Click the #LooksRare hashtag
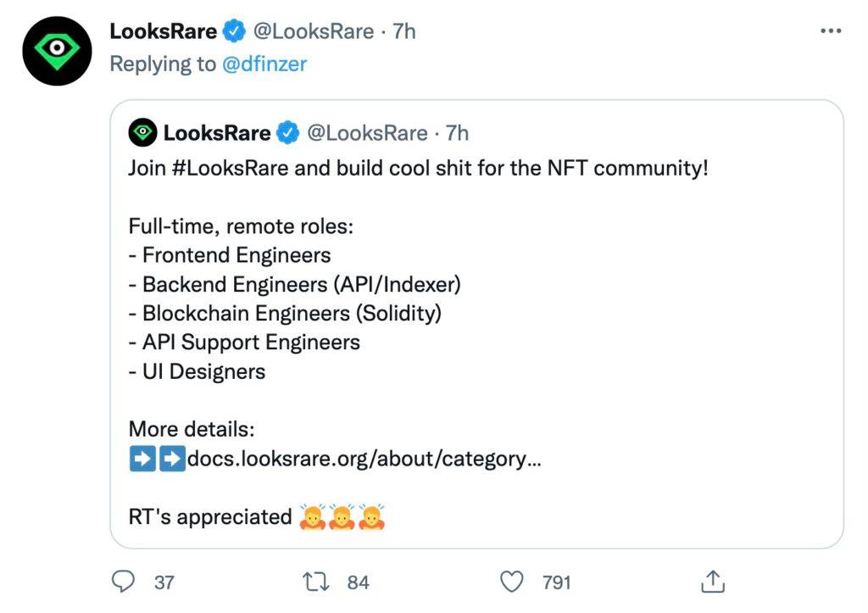 (230, 168)
